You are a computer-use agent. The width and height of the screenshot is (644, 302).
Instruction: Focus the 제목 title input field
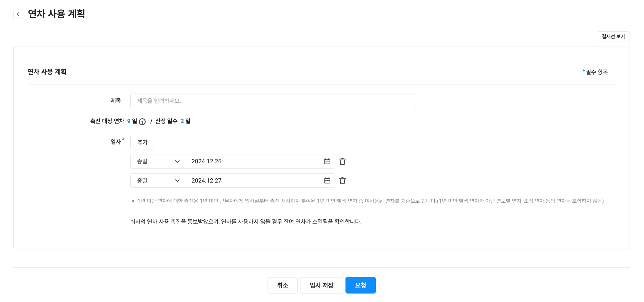(273, 101)
